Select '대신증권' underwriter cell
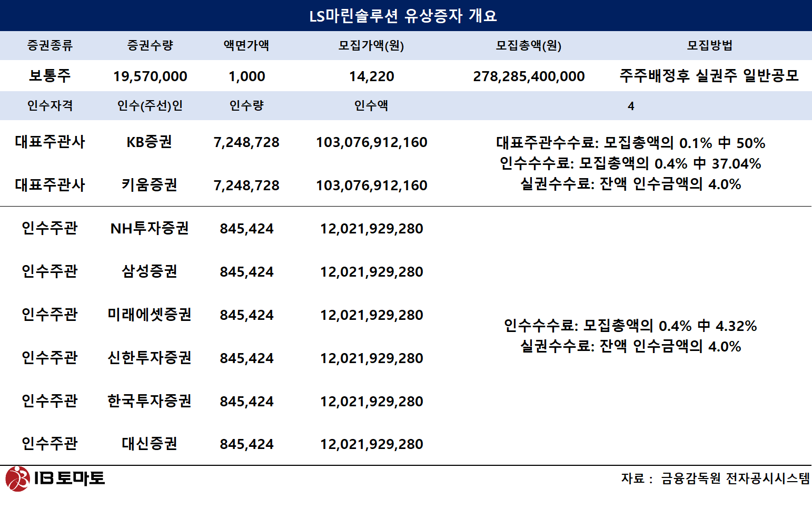Screen dimensions: 812x508 pyautogui.click(x=150, y=444)
